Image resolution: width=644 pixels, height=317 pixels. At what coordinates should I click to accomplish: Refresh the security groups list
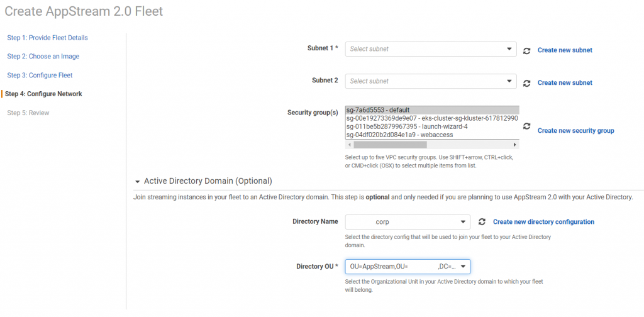pyautogui.click(x=526, y=126)
